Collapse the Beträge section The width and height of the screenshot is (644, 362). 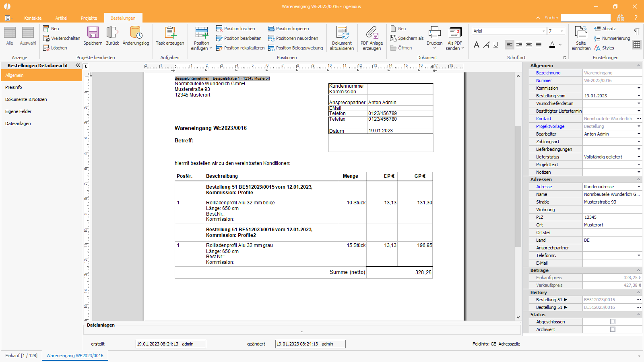click(x=638, y=270)
